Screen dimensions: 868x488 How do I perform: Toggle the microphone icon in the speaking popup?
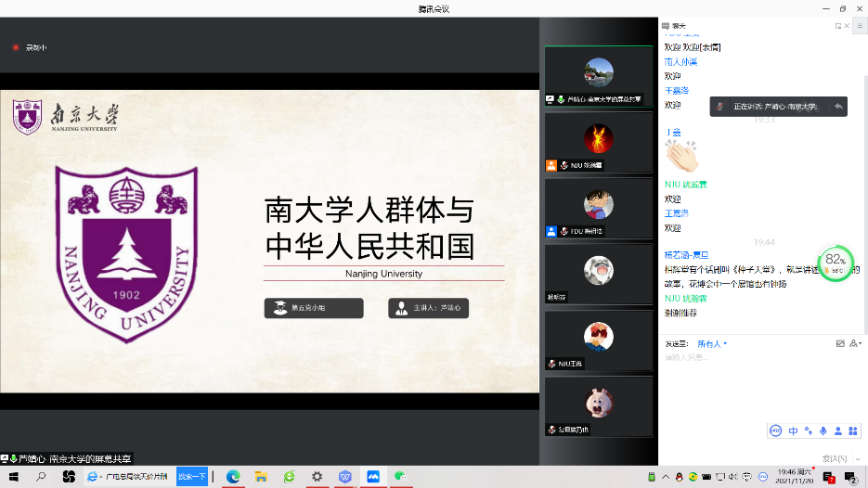pyautogui.click(x=720, y=107)
